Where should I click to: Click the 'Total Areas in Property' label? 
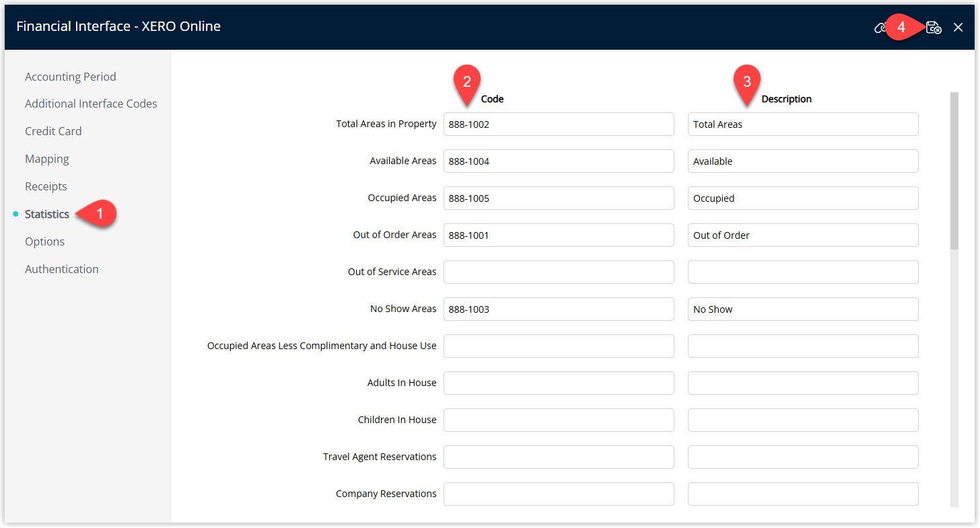(386, 124)
